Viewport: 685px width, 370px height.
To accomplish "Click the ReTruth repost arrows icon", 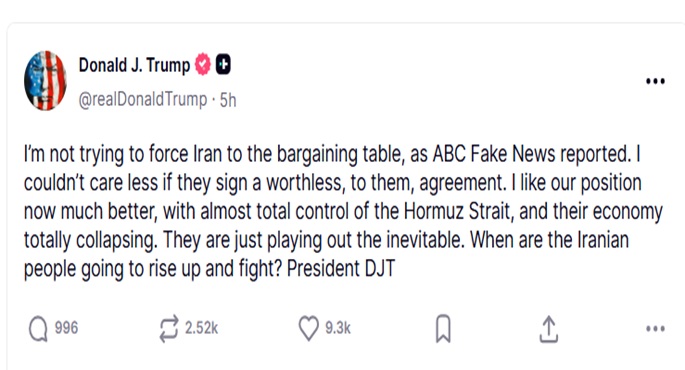I will [x=169, y=329].
